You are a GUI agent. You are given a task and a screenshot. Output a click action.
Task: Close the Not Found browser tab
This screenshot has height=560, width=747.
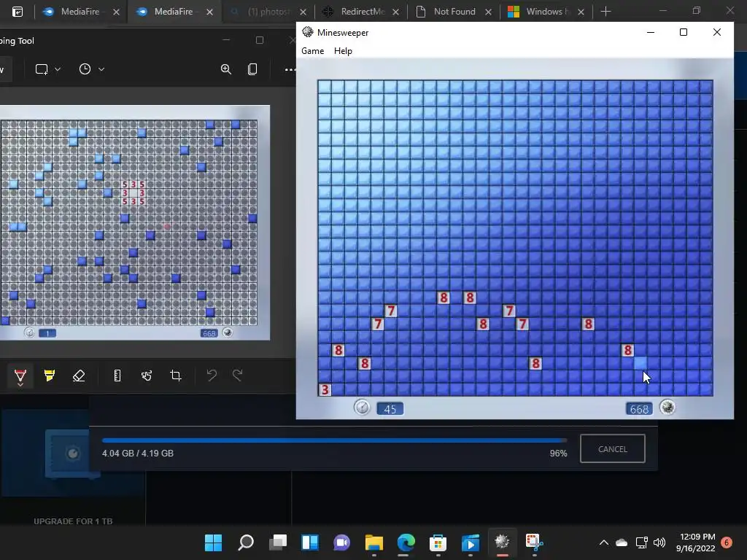tap(488, 12)
